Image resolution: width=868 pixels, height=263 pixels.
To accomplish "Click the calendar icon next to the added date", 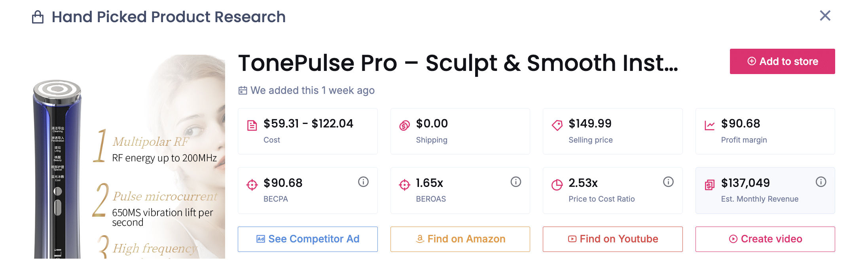I will (243, 90).
